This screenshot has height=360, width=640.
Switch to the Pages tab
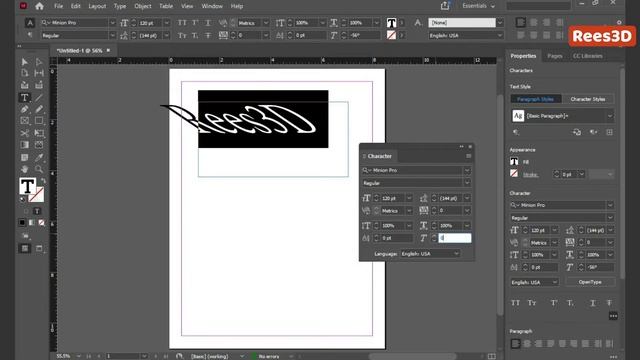click(555, 56)
